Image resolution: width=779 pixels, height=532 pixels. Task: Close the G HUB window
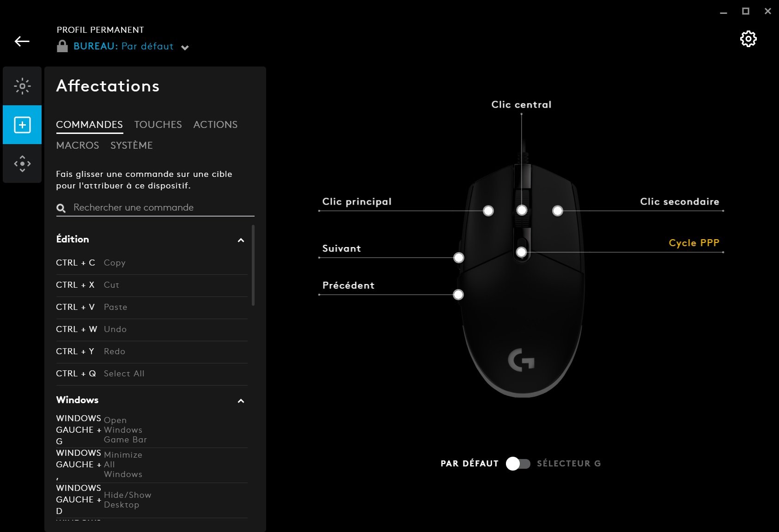(x=768, y=11)
